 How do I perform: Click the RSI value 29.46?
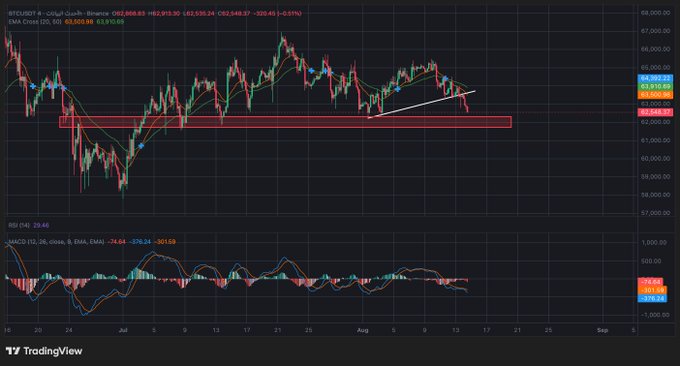(41, 225)
